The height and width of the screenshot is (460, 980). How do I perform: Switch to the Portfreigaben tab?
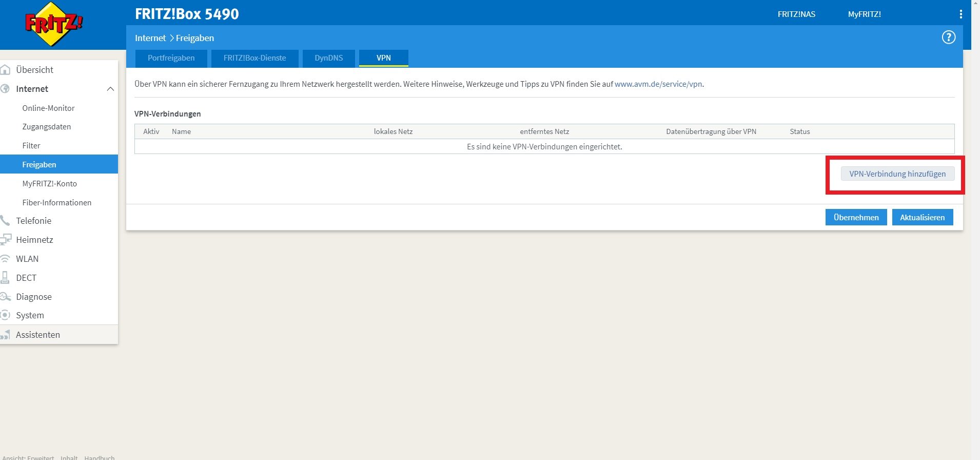171,58
